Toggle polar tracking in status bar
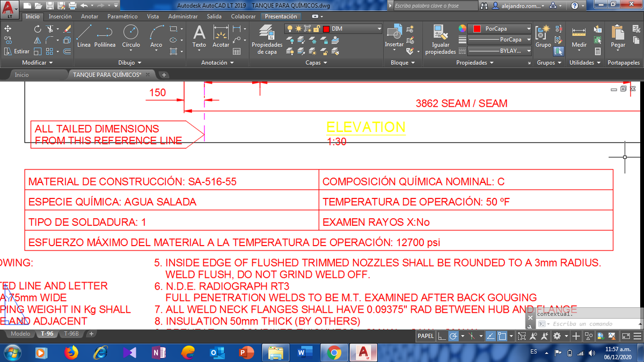Viewport: 644px width, 362px height. (x=453, y=336)
